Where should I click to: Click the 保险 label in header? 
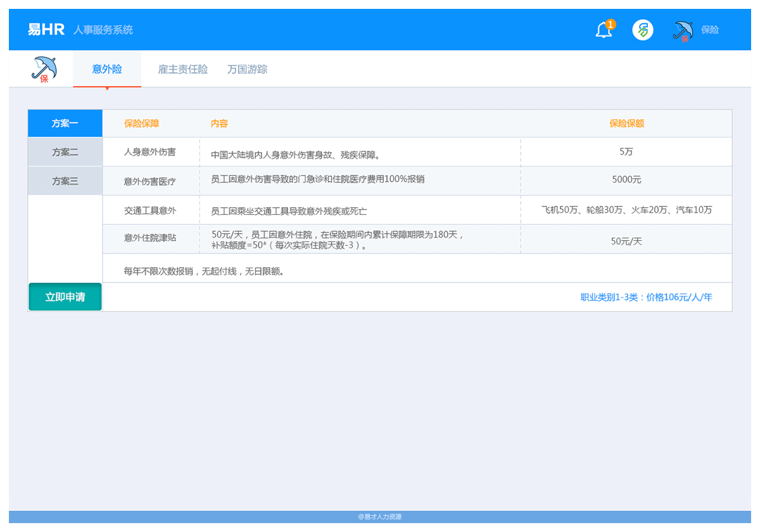coord(710,30)
